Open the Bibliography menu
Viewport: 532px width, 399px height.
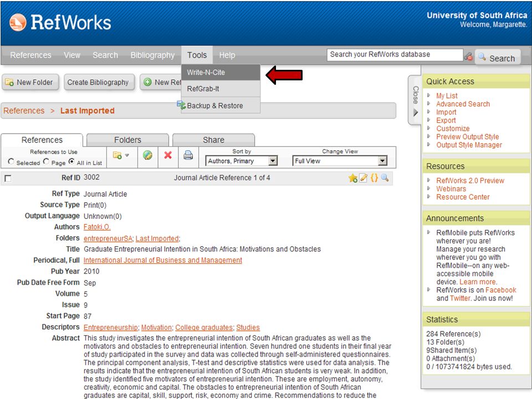click(153, 55)
